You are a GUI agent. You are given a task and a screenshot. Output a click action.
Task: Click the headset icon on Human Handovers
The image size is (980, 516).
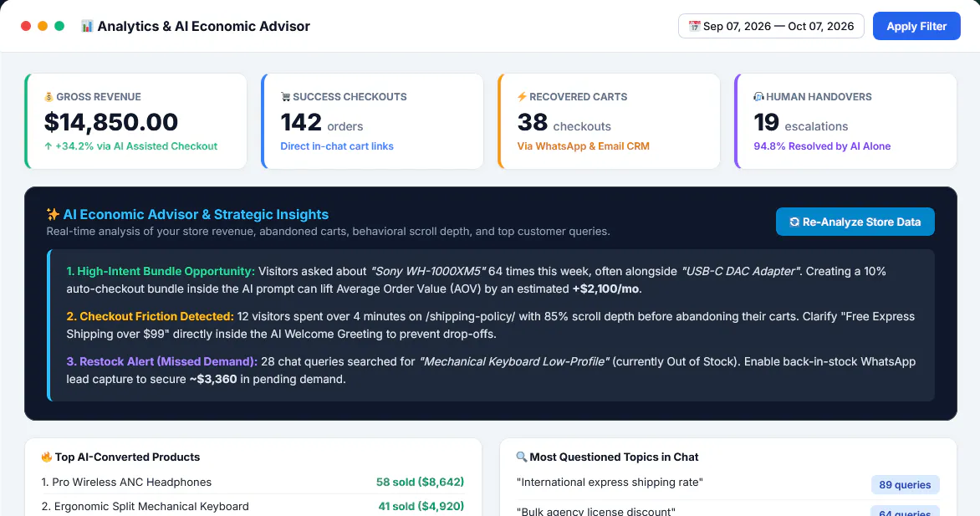click(x=758, y=97)
